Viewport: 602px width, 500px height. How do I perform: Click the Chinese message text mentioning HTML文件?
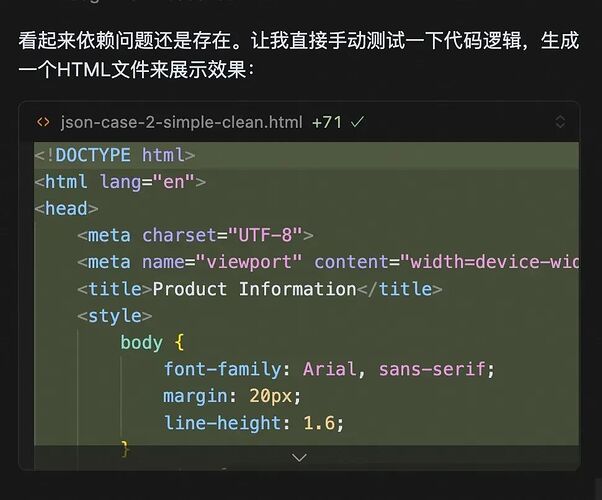(x=298, y=55)
